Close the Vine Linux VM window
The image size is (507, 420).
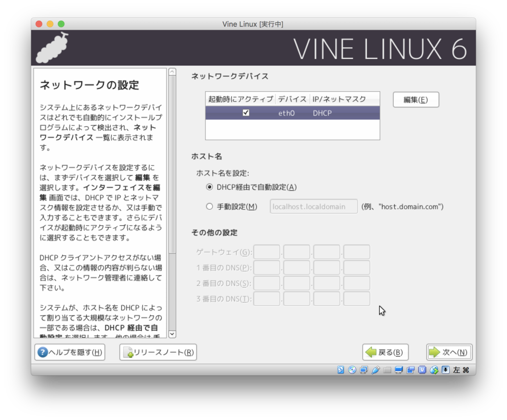(x=39, y=24)
